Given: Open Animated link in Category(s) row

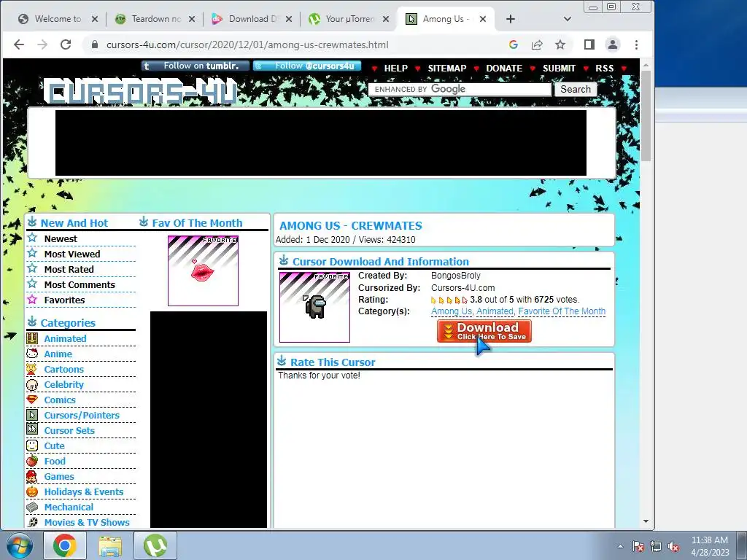Looking at the screenshot, I should click(495, 311).
